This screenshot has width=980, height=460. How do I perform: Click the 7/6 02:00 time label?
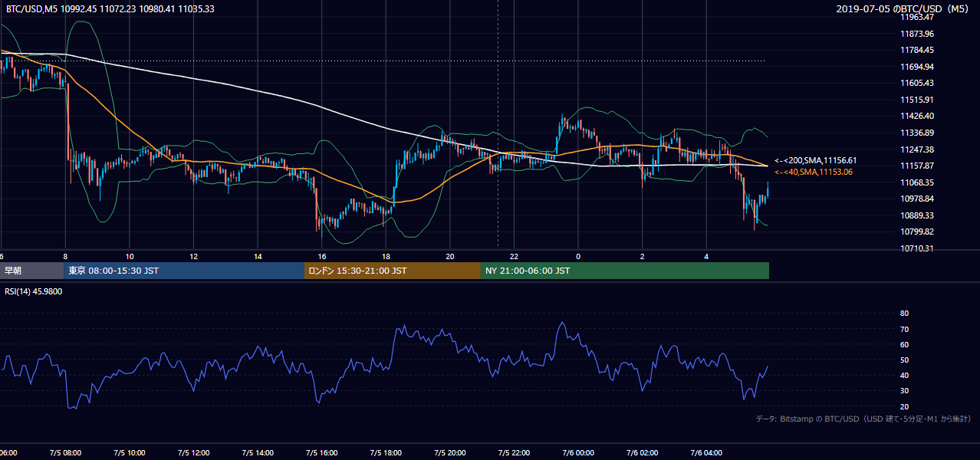pos(643,453)
